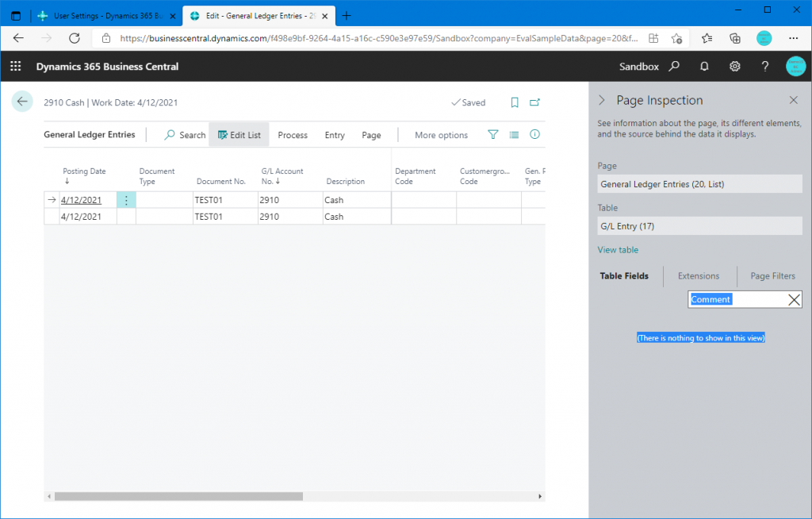
Task: Click the Search action in the list
Action: 185,135
